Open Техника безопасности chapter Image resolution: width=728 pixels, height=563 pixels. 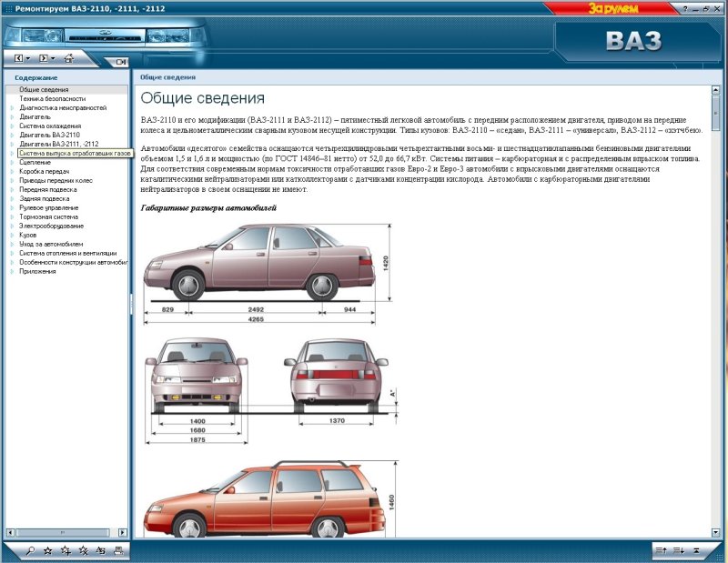(52, 98)
